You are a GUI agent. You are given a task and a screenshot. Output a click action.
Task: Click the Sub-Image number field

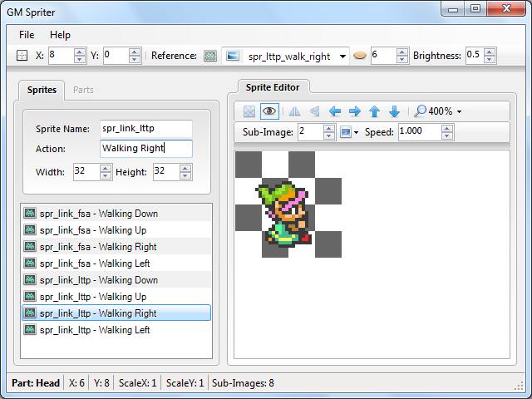[x=310, y=132]
